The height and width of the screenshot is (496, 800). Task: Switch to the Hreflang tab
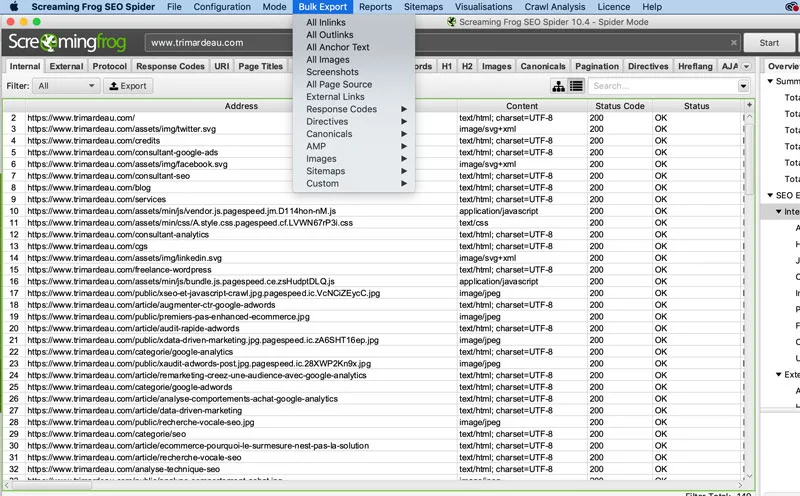tap(695, 66)
